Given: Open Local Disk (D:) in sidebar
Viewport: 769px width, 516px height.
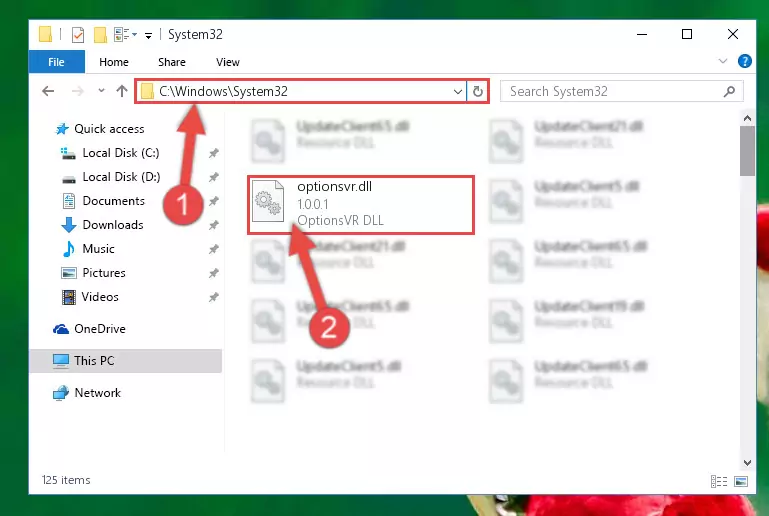Looking at the screenshot, I should click(121, 177).
